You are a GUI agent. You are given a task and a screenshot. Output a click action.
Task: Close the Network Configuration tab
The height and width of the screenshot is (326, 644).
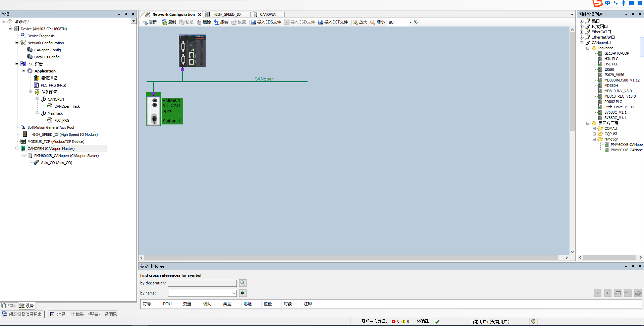tap(200, 14)
